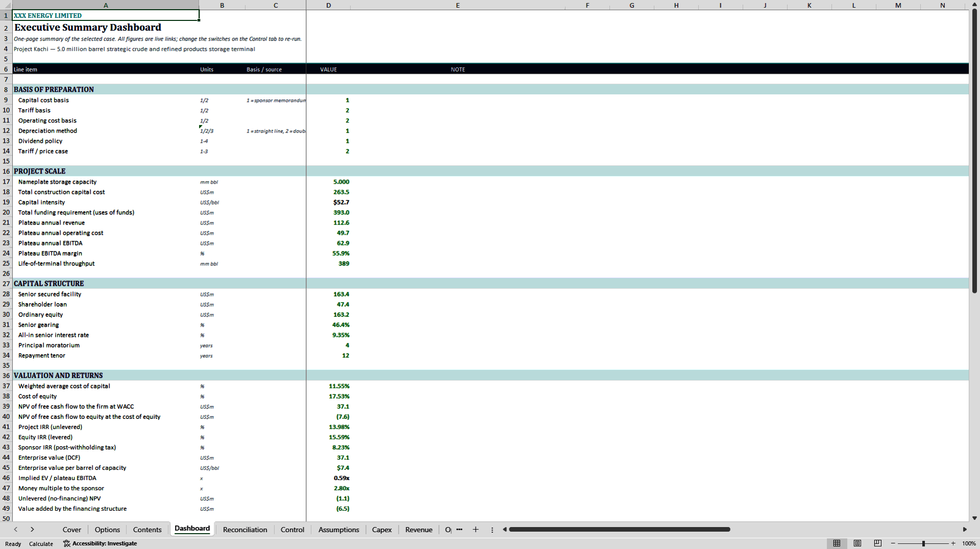
Task: Click the Calculate button in status bar
Action: pyautogui.click(x=41, y=544)
